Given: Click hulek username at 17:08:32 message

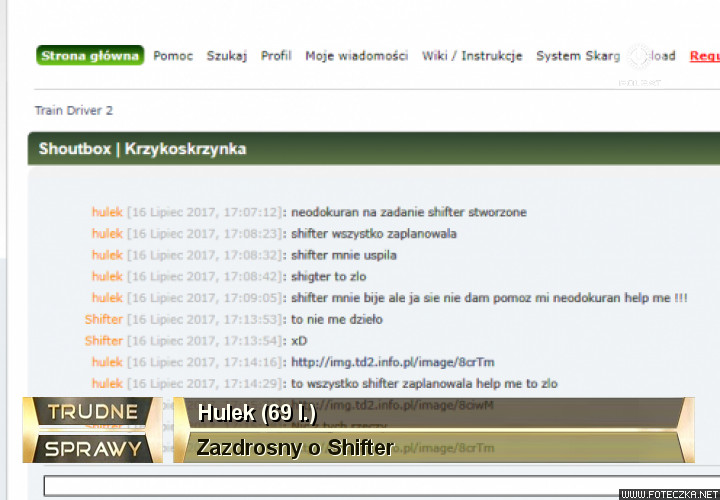Looking at the screenshot, I should 107,255.
